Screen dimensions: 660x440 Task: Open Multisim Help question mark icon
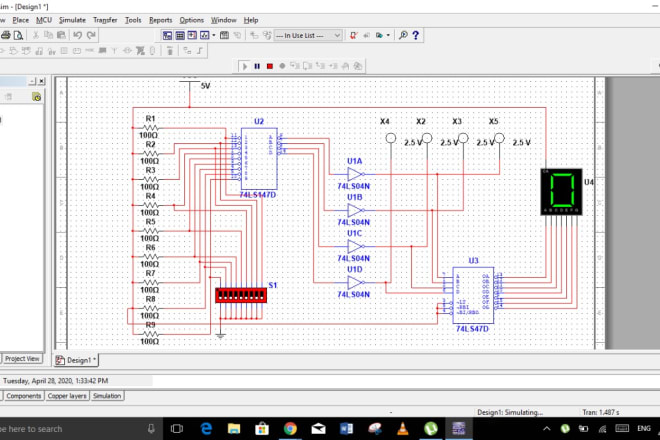415,35
